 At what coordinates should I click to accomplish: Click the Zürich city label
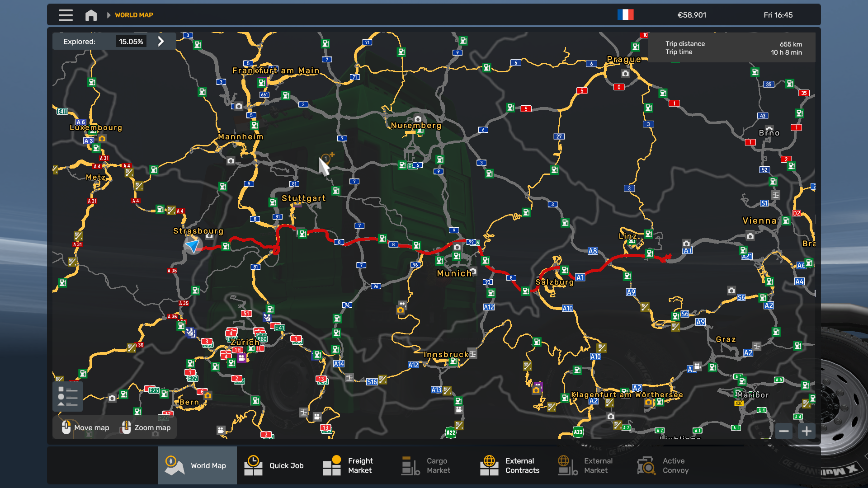tap(245, 343)
